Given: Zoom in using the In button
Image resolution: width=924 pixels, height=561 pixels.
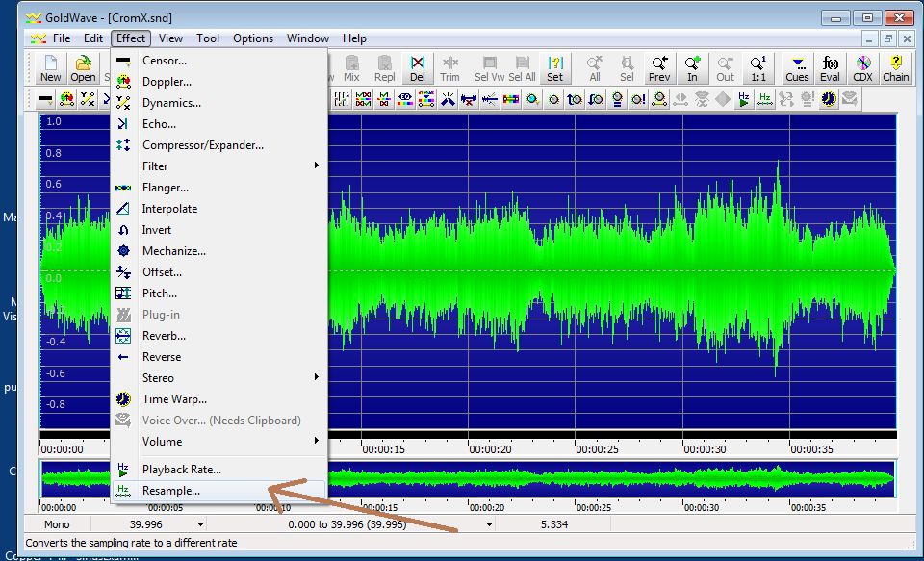Looking at the screenshot, I should point(692,68).
